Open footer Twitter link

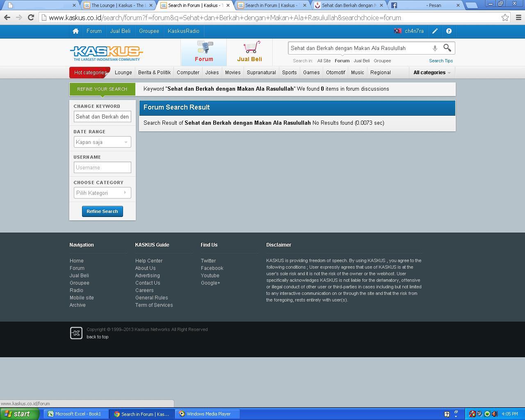pyautogui.click(x=208, y=261)
